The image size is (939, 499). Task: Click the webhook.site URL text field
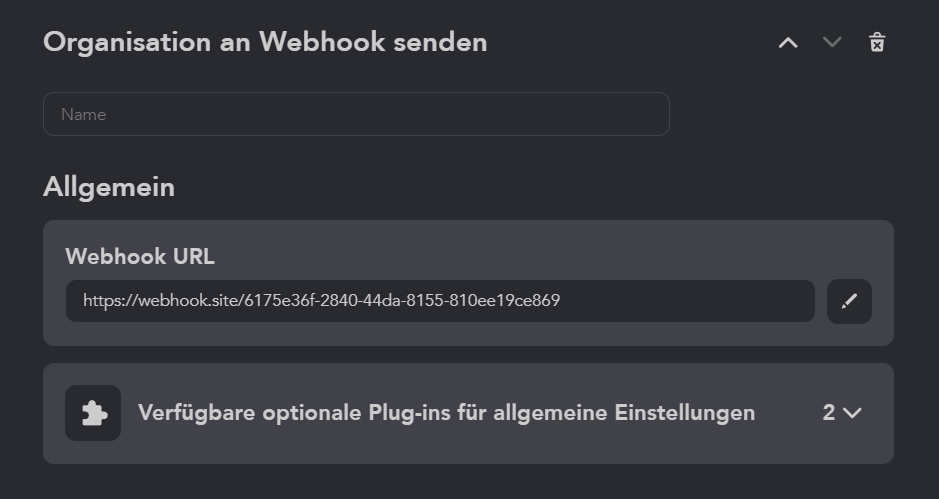click(440, 301)
